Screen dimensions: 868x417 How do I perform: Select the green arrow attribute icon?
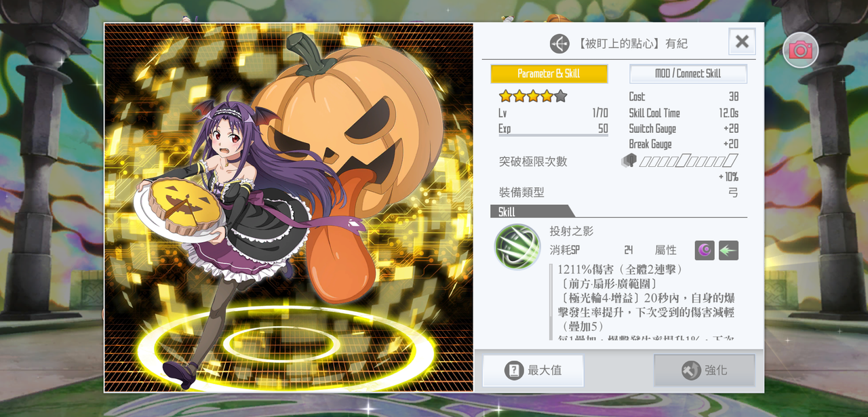pyautogui.click(x=728, y=250)
